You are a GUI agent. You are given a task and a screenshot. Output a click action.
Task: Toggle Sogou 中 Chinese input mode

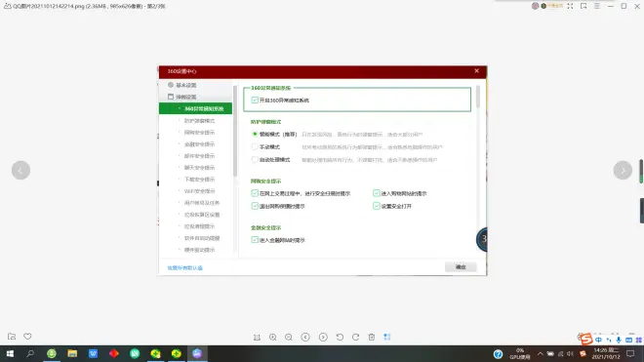(599, 340)
